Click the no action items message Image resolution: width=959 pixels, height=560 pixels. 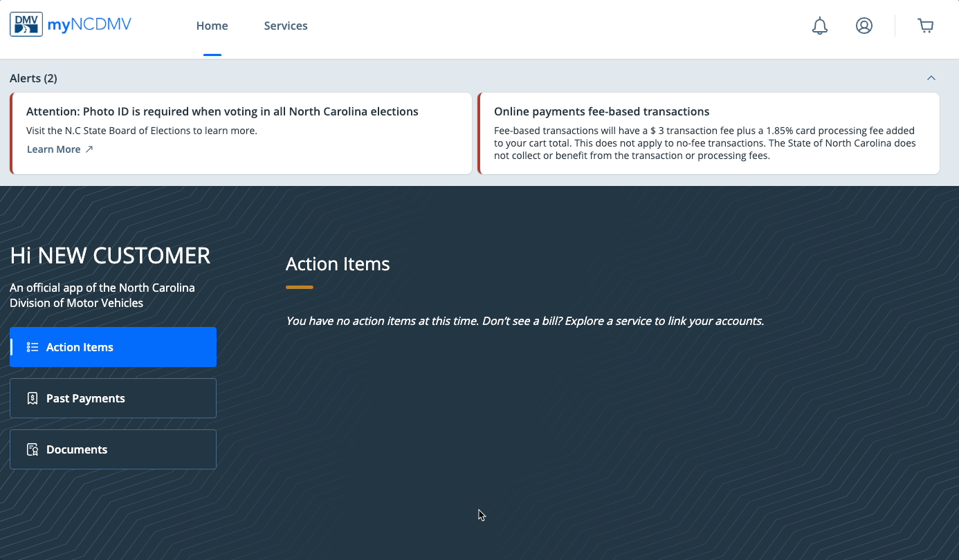(x=525, y=321)
